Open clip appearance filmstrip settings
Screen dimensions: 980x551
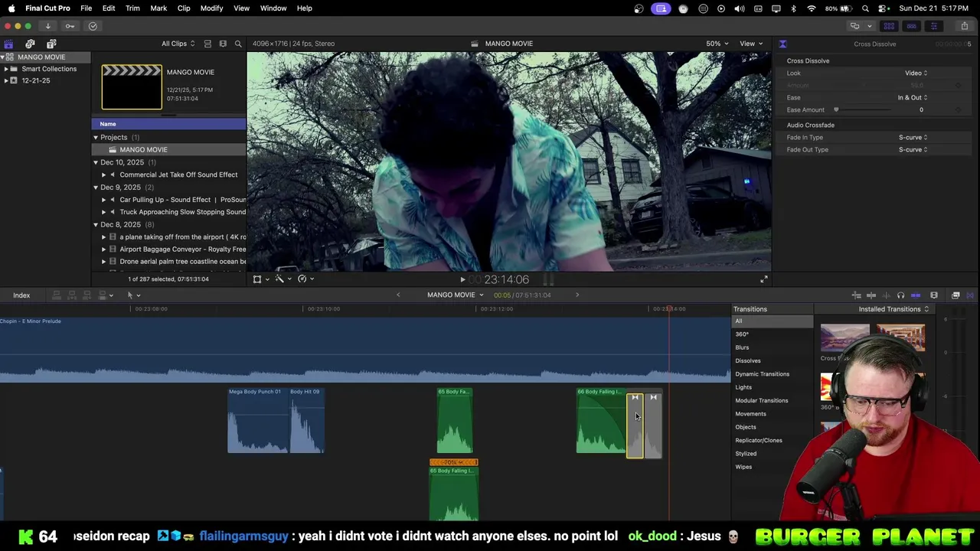pyautogui.click(x=934, y=295)
